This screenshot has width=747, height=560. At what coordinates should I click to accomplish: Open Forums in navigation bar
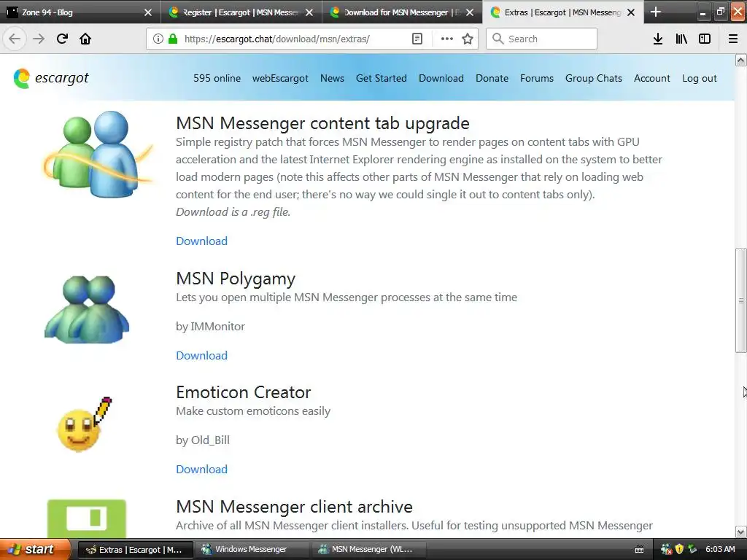tap(537, 78)
